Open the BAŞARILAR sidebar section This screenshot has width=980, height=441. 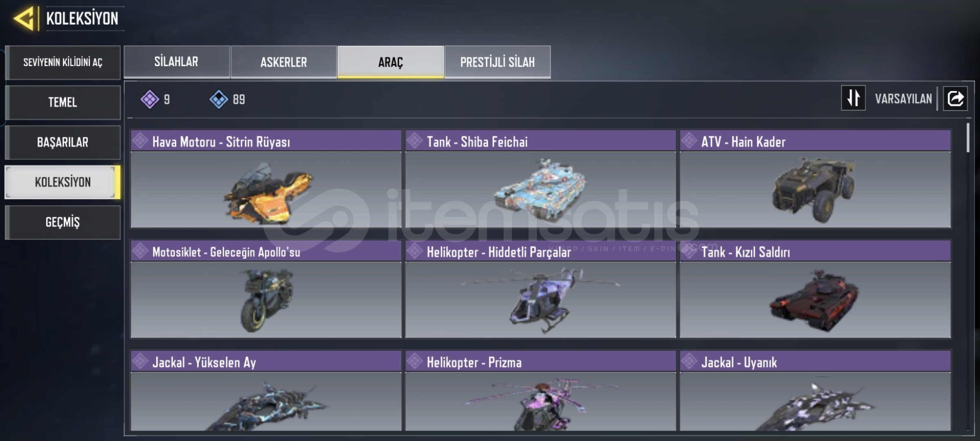(63, 142)
